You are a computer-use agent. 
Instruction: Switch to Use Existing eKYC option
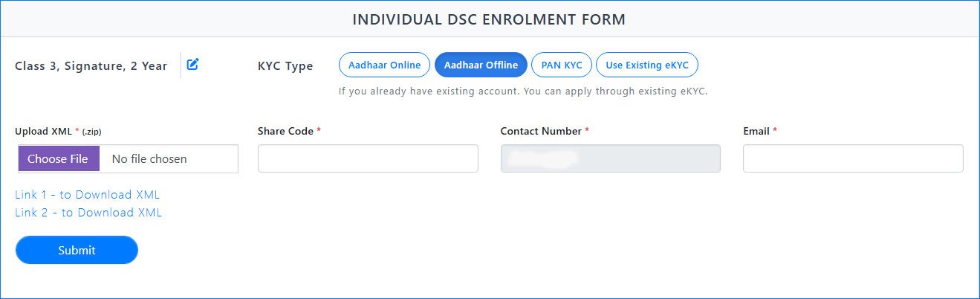pyautogui.click(x=646, y=65)
